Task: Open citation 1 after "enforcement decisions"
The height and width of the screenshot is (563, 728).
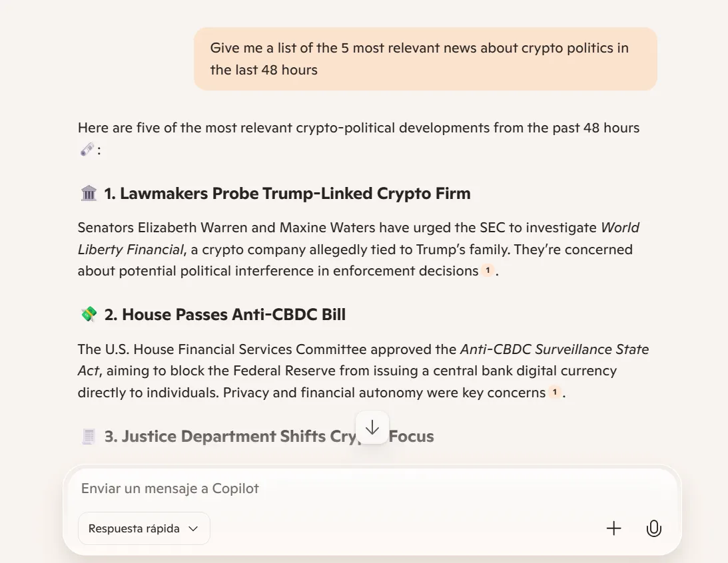Action: click(488, 271)
